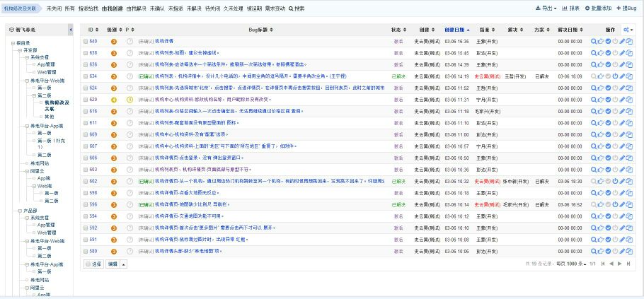Tick the checkbox for bug 640
The height and width of the screenshot is (299, 644).
pyautogui.click(x=84, y=42)
